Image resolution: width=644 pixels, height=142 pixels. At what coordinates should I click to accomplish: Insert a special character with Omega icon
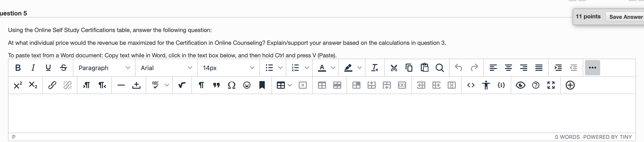pos(231,85)
